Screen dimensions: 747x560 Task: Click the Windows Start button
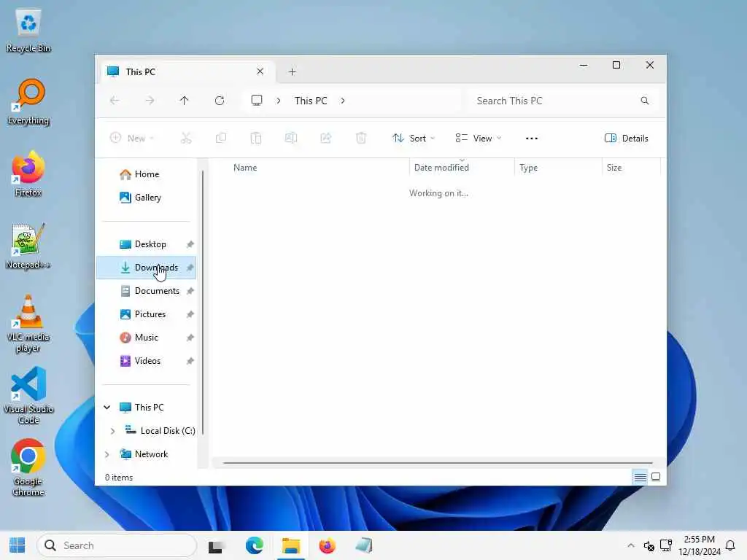(x=18, y=545)
